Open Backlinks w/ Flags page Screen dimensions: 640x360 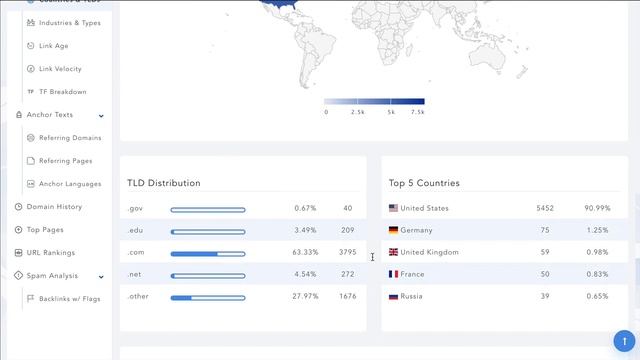(x=70, y=299)
